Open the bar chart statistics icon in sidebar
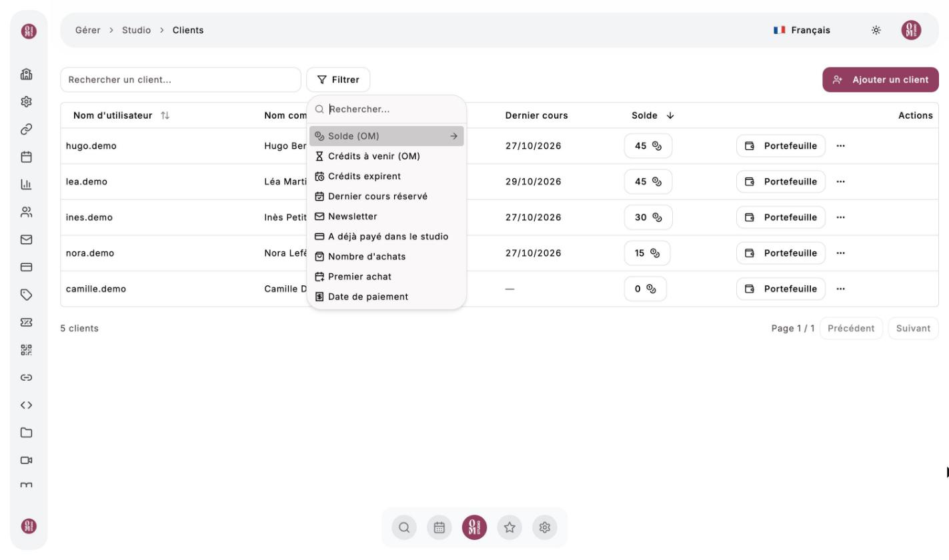The height and width of the screenshot is (560, 949). tap(27, 185)
